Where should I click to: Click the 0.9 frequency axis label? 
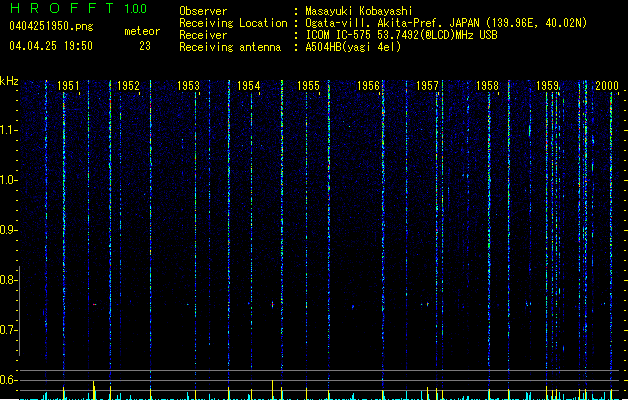point(8,230)
